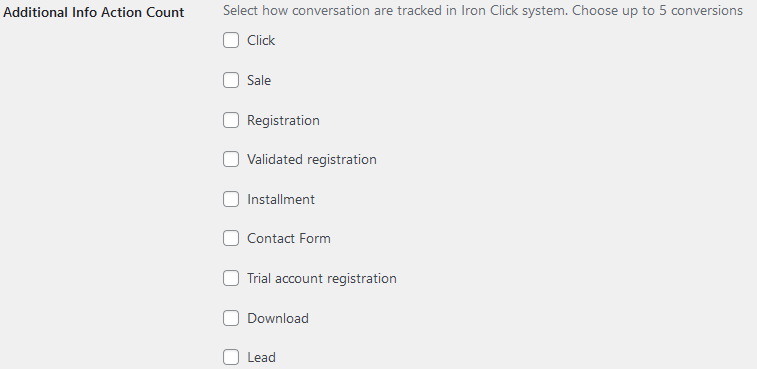Image resolution: width=757 pixels, height=369 pixels.
Task: Click the 'Installment' label text
Action: click(281, 199)
